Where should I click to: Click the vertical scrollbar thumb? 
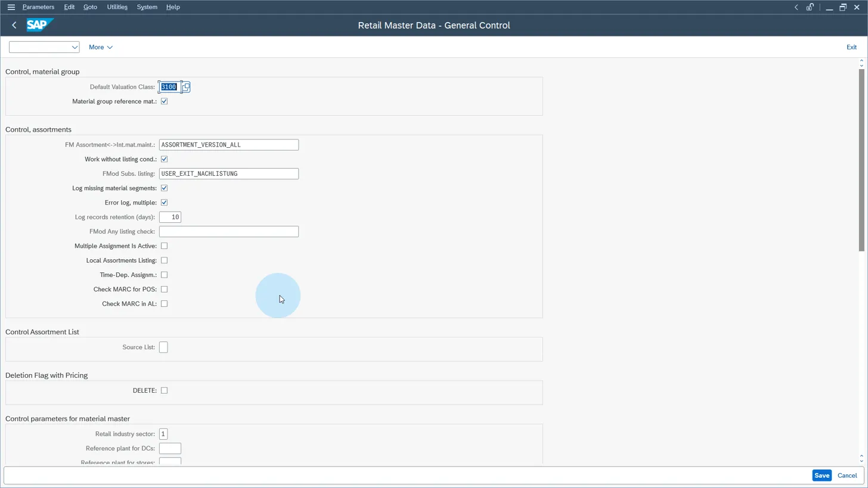pyautogui.click(x=861, y=160)
